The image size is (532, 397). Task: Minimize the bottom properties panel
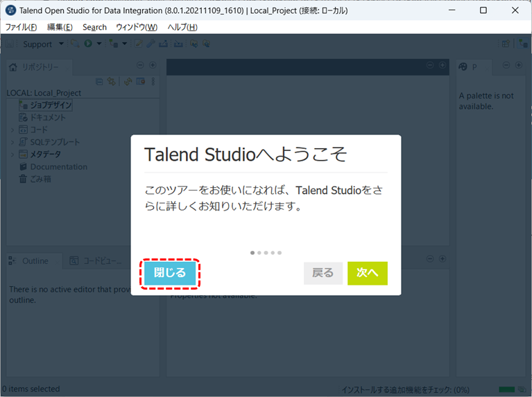[430, 258]
